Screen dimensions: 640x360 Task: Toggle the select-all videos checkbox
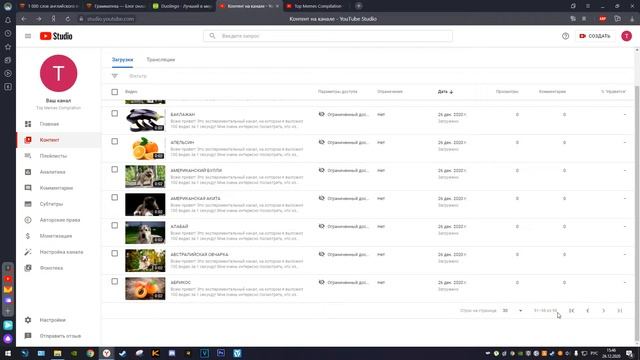115,92
